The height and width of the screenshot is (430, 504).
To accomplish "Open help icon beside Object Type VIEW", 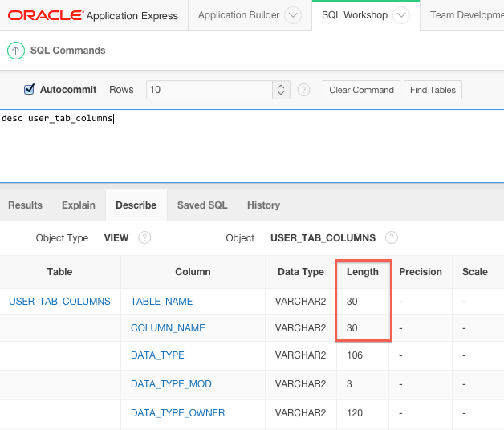I will tap(144, 237).
